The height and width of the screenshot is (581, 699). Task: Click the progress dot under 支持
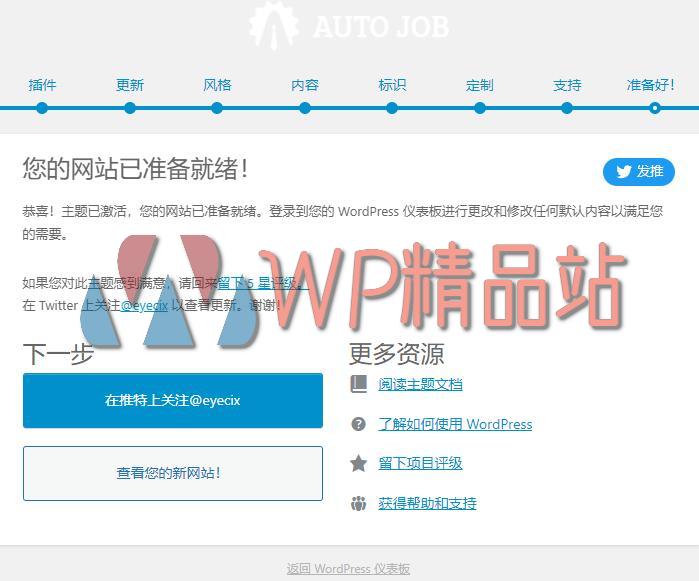(x=567, y=108)
